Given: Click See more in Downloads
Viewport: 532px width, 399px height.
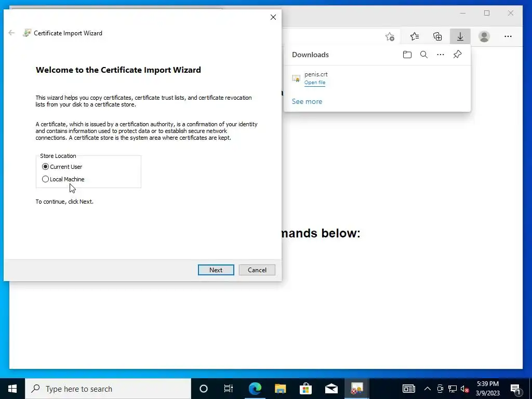Looking at the screenshot, I should click(x=307, y=101).
